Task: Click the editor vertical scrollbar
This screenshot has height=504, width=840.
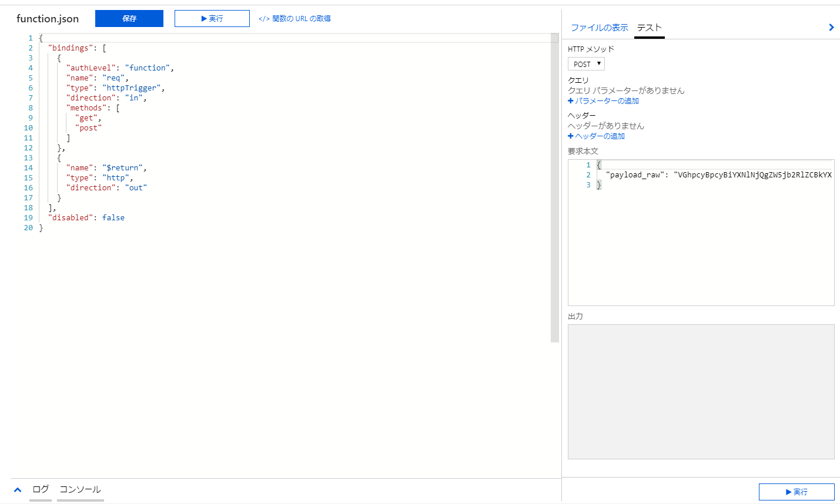Action: coord(554,188)
